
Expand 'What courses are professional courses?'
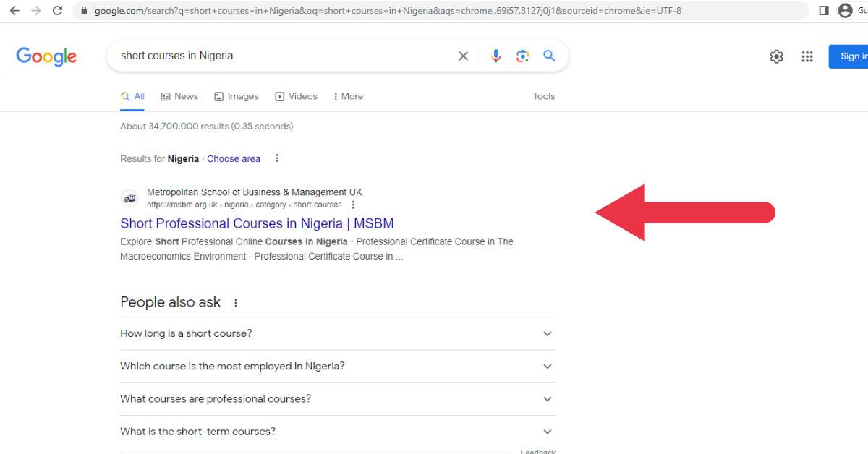click(x=338, y=399)
